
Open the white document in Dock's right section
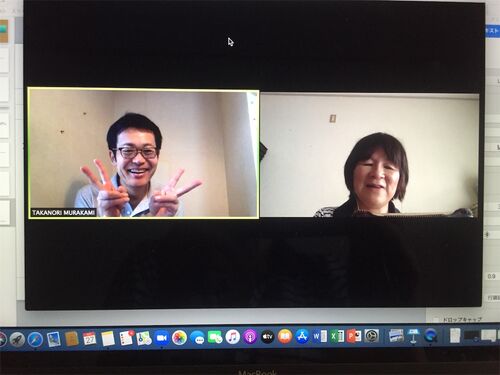click(455, 335)
